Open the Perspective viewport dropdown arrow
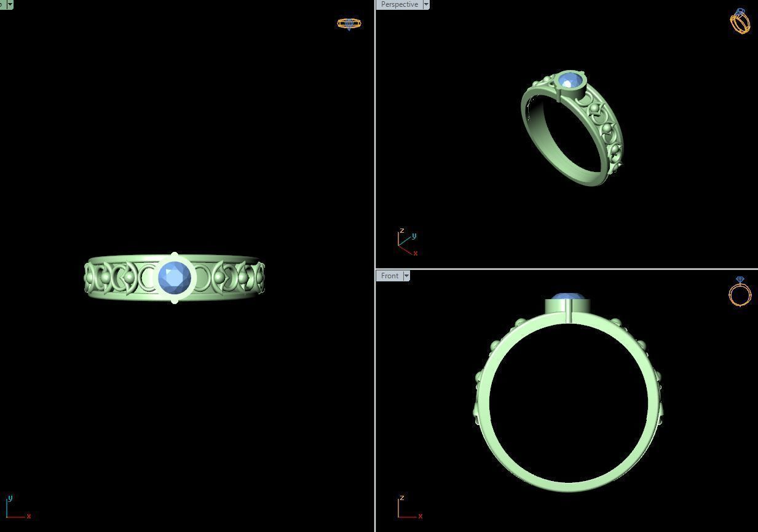Image resolution: width=758 pixels, height=532 pixels. [x=426, y=4]
